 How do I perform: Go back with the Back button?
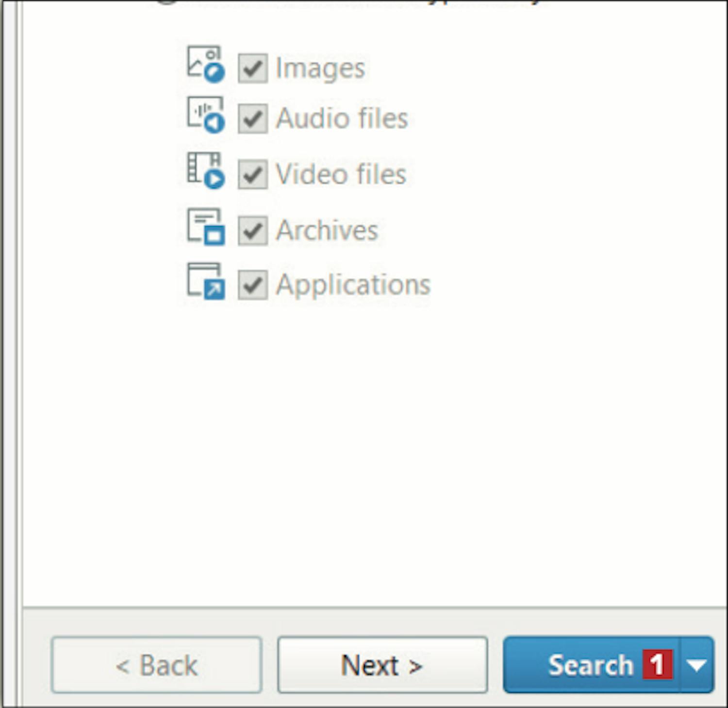[156, 665]
